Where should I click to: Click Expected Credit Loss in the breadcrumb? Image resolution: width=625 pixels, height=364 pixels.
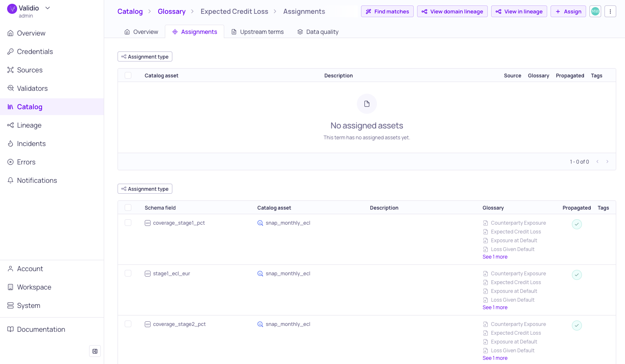234,11
